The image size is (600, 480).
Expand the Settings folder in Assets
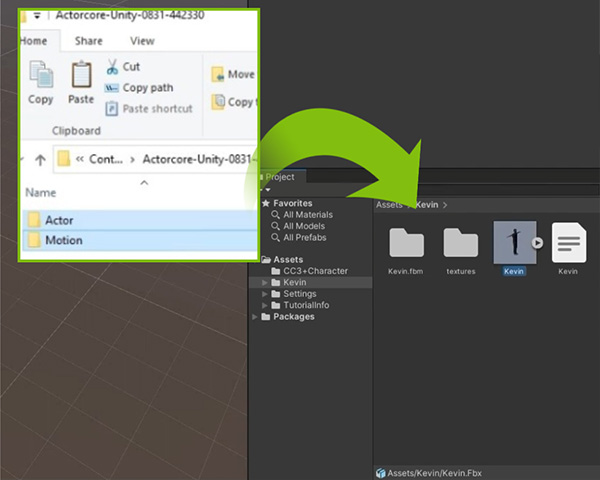coord(265,294)
